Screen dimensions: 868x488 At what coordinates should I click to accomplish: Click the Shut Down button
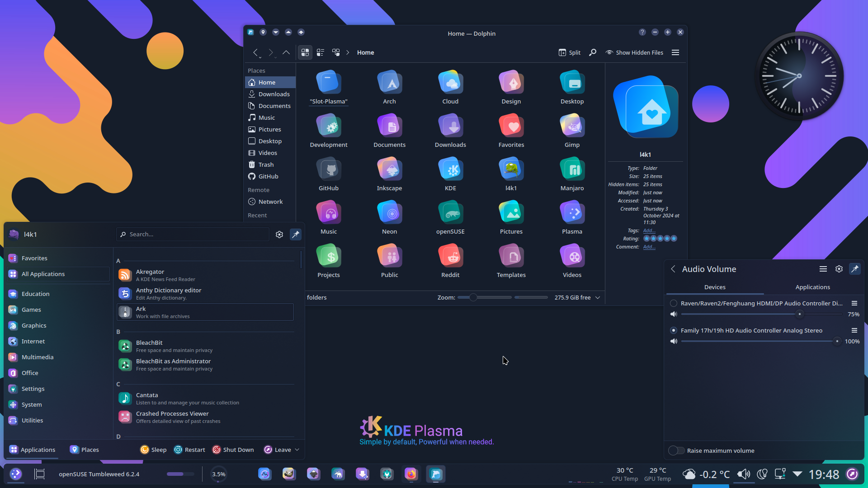(x=233, y=450)
